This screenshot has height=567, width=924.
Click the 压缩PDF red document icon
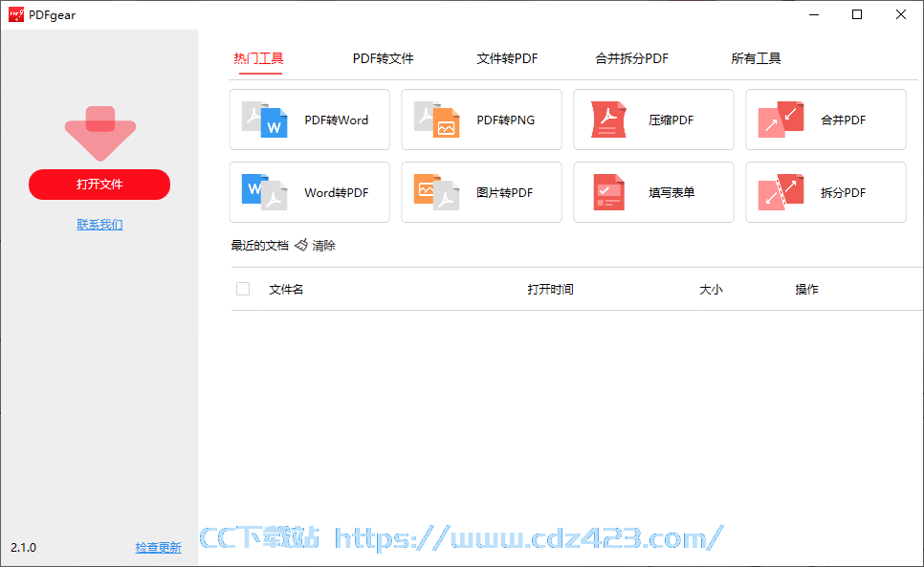tap(608, 120)
